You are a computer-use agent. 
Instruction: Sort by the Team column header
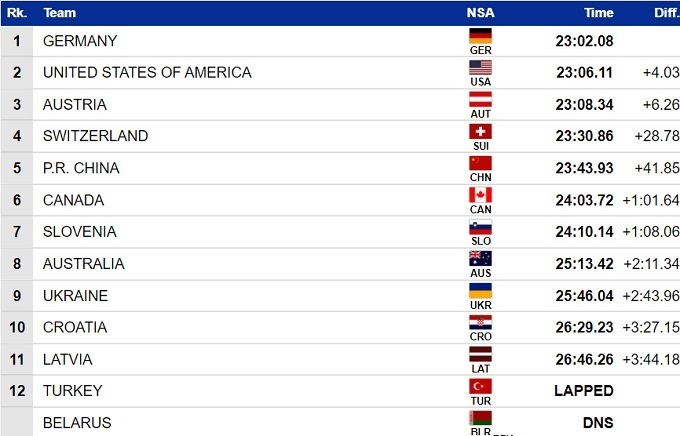[x=60, y=13]
